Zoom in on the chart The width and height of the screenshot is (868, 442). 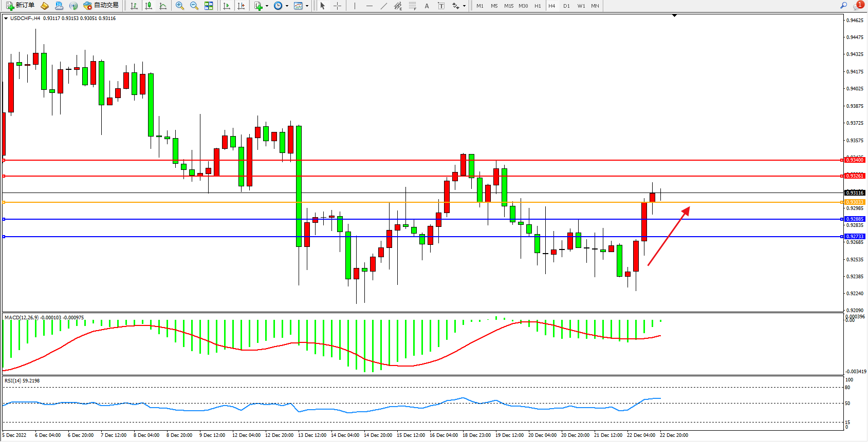point(180,6)
